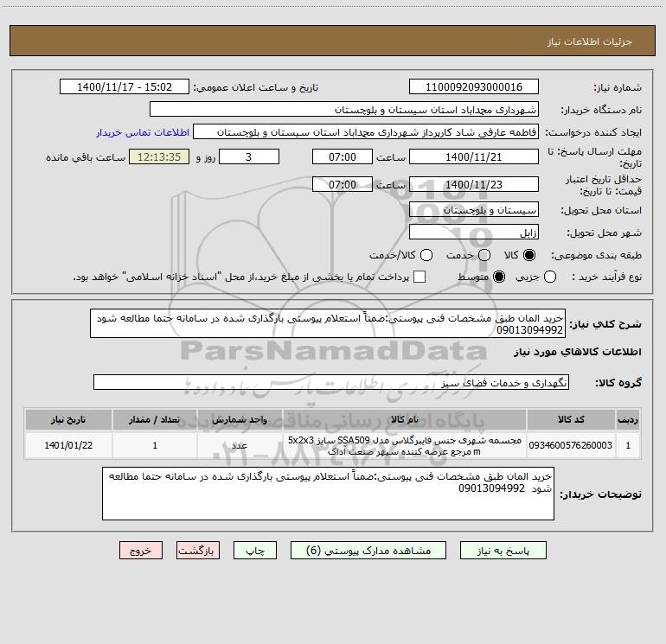Click the نام کالا column header

405,419
